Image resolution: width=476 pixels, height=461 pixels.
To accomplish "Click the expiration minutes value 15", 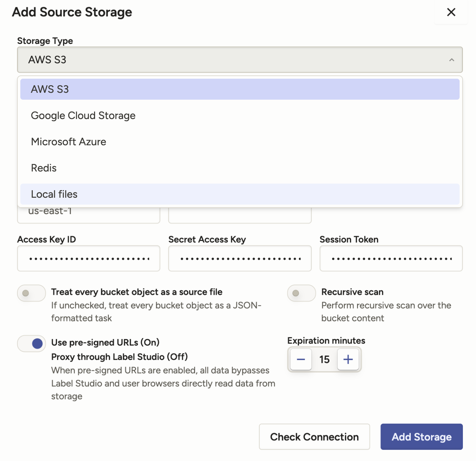I will coord(325,359).
